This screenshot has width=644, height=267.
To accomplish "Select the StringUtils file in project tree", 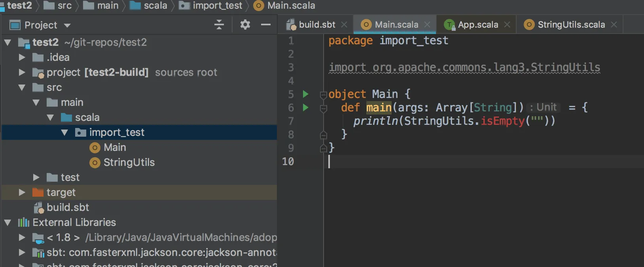I will point(129,162).
